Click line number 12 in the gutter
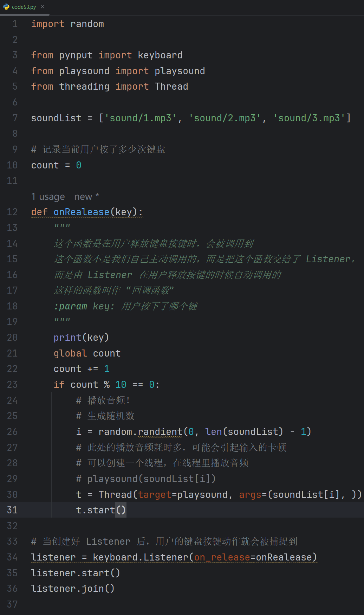Screen dimensions: 364x615 click(x=12, y=212)
